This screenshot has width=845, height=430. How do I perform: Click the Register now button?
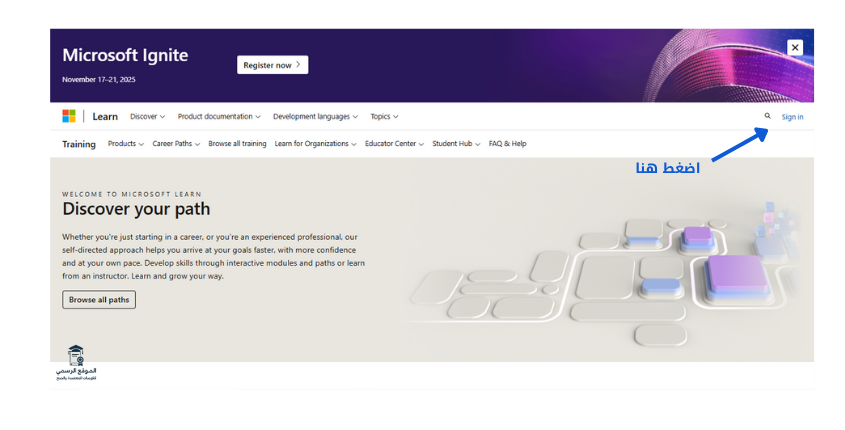pos(273,65)
